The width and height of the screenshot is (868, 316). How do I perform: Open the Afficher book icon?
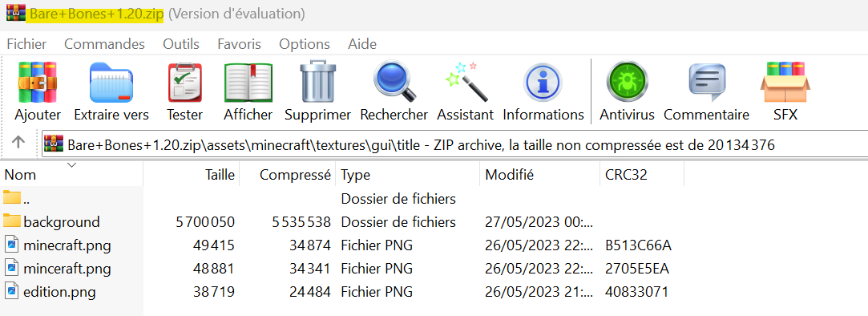click(x=248, y=82)
